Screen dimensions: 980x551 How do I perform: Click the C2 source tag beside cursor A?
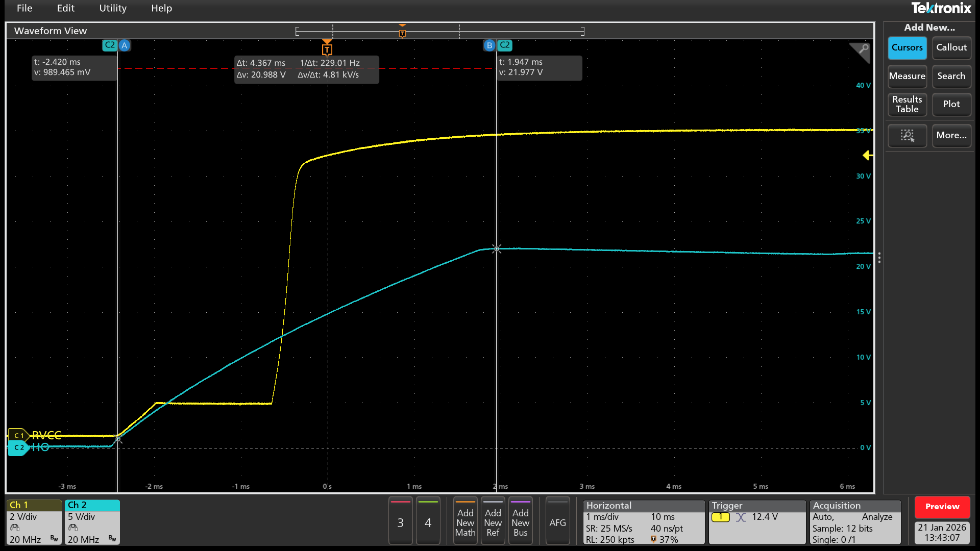pos(110,45)
